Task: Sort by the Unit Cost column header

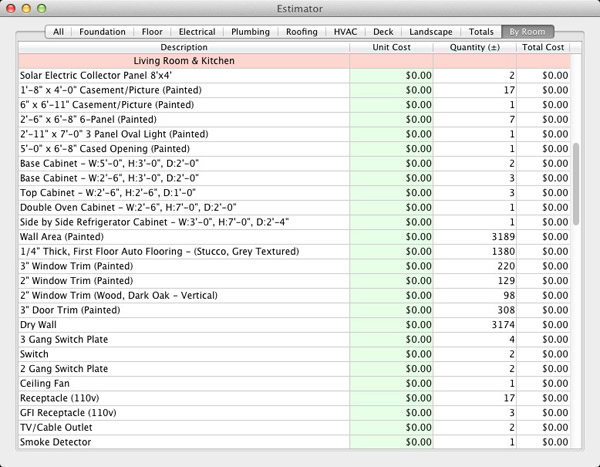Action: [x=393, y=47]
